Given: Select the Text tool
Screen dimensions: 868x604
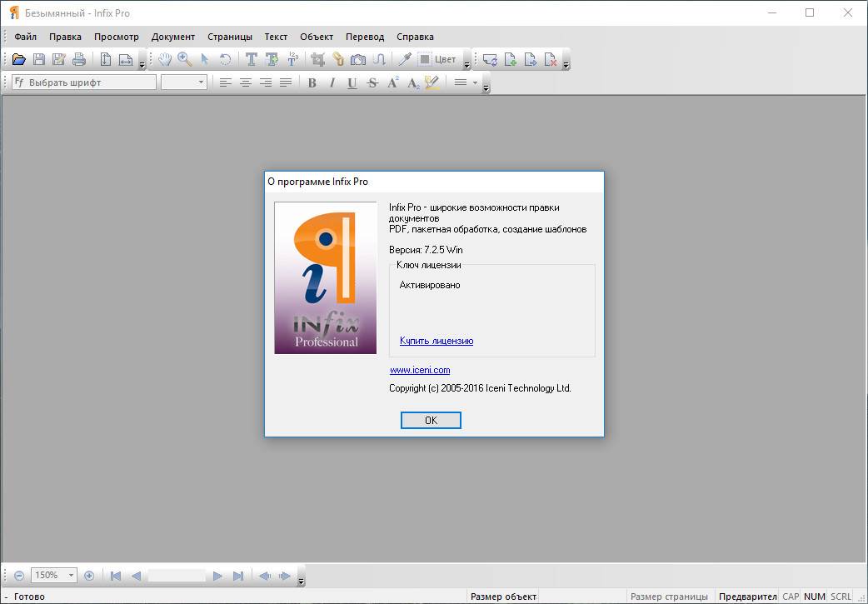Looking at the screenshot, I should pyautogui.click(x=251, y=59).
